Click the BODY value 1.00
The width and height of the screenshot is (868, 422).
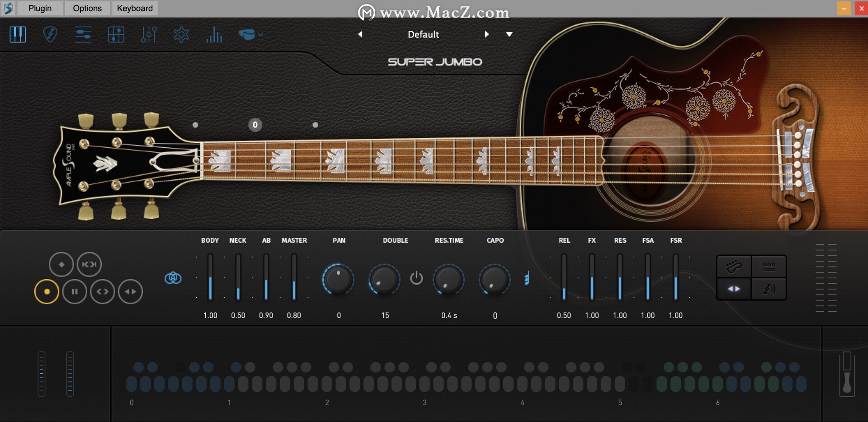click(210, 315)
